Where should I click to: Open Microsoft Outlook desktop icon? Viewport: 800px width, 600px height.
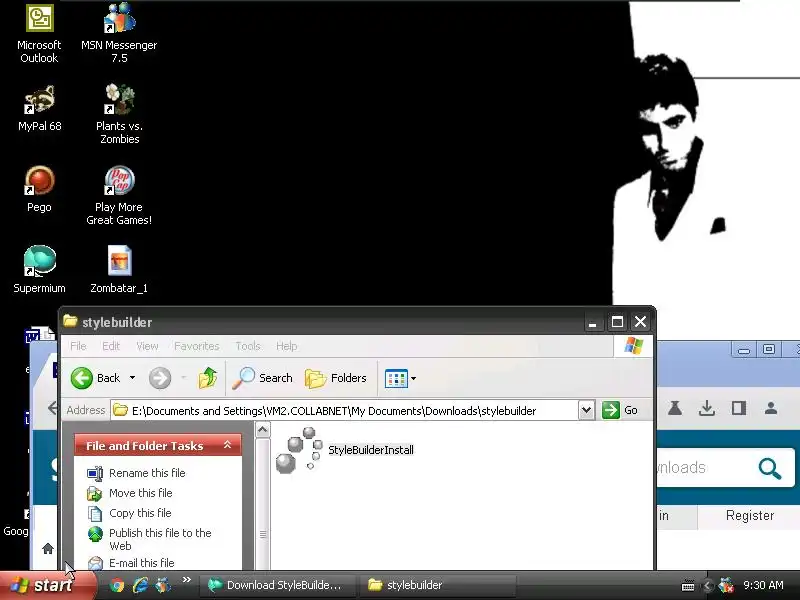tap(39, 34)
